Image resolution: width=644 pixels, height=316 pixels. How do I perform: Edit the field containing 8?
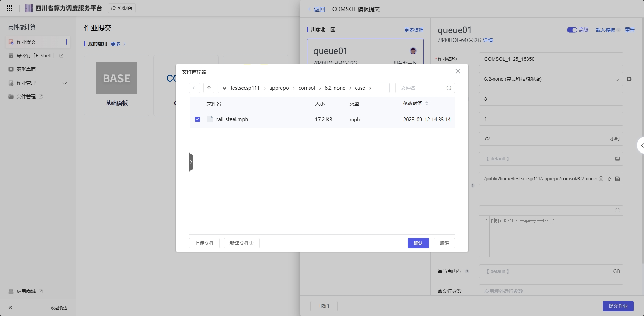pos(551,99)
